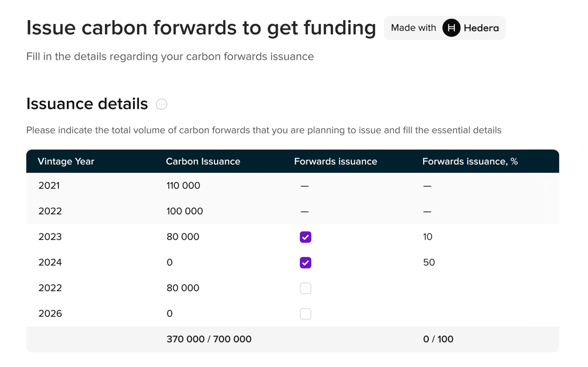Uncheck the 2023 forwards issuance checkbox

305,237
